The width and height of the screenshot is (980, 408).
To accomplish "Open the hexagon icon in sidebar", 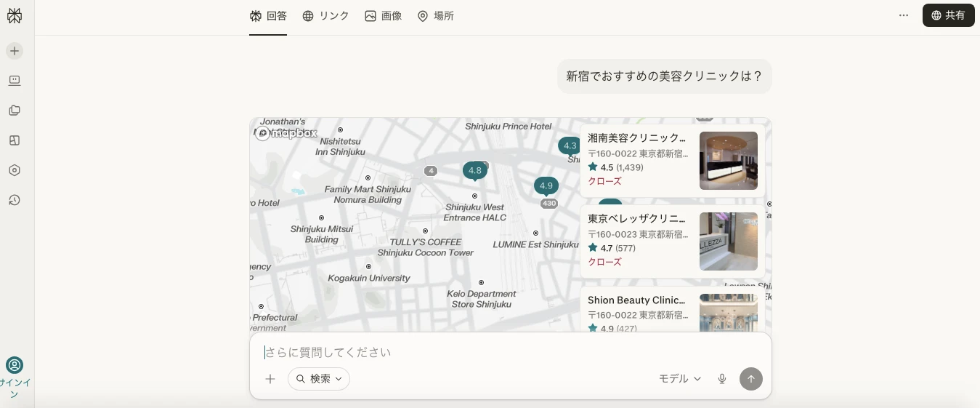I will coord(15,170).
